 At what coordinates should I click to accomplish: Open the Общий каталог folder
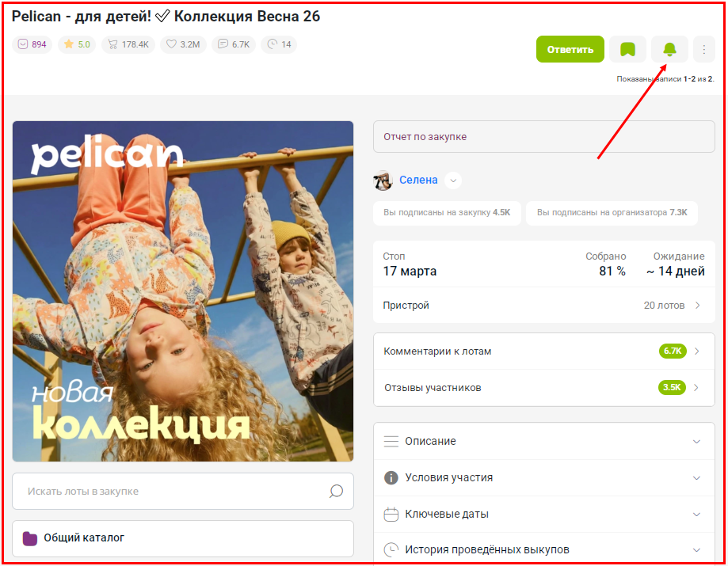[x=183, y=538]
